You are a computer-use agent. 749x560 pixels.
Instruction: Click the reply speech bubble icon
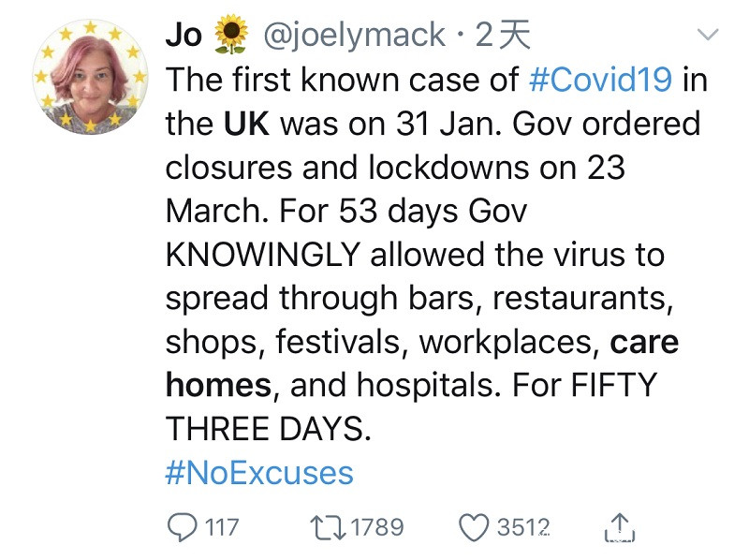click(x=181, y=526)
